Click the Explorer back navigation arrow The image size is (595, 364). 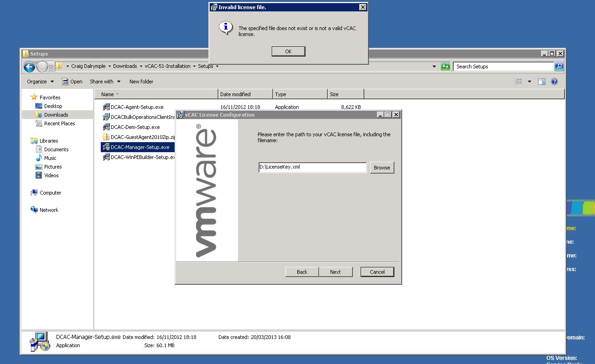coord(30,67)
